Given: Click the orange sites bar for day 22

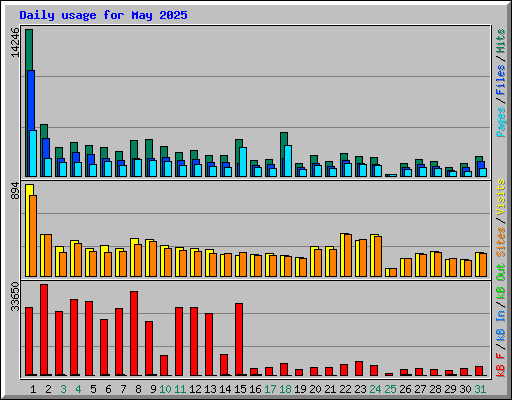Looking at the screenshot, I should click(348, 255).
